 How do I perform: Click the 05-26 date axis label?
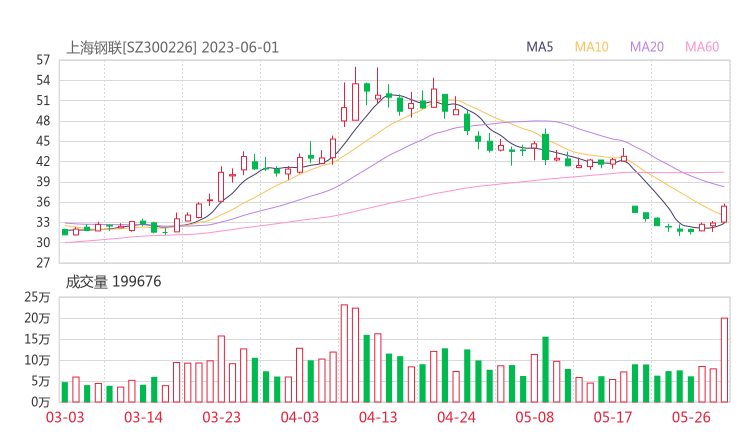click(691, 417)
